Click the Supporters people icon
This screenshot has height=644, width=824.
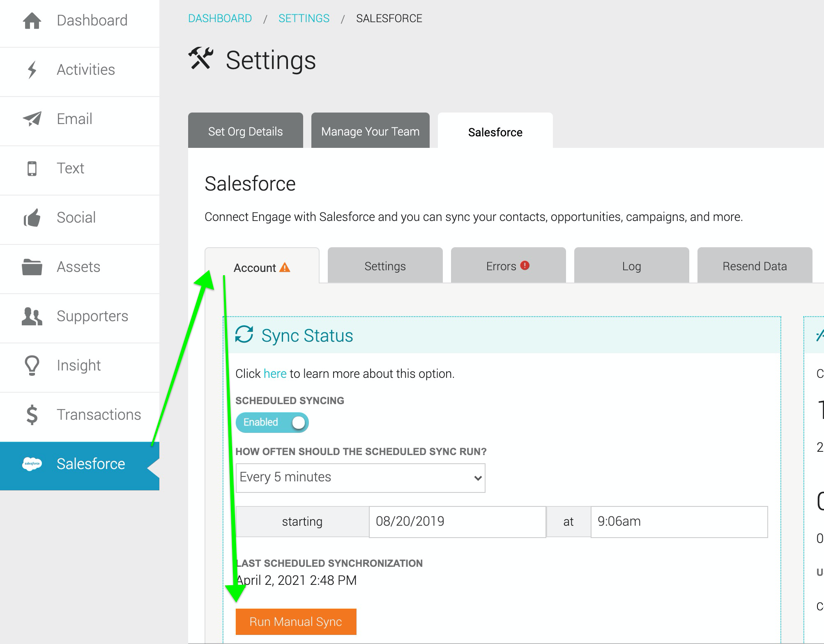pos(32,316)
